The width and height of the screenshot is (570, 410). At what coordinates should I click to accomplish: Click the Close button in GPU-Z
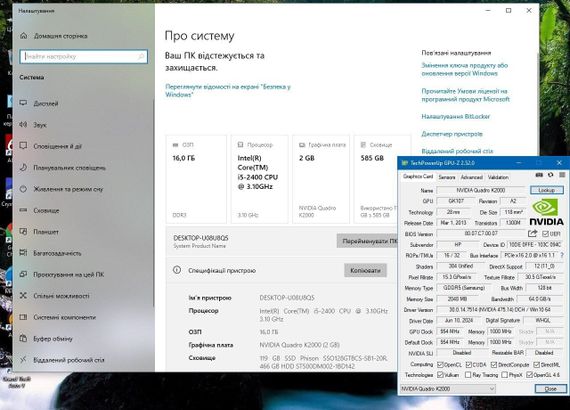550,389
